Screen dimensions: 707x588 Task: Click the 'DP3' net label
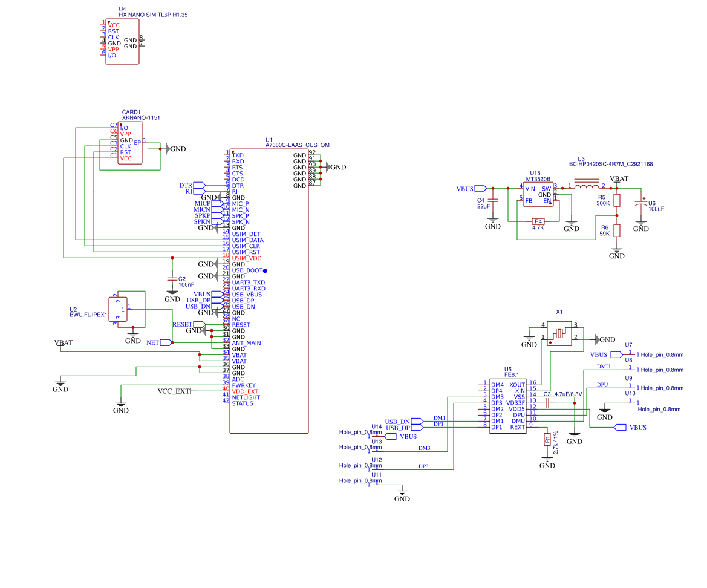pyautogui.click(x=423, y=466)
